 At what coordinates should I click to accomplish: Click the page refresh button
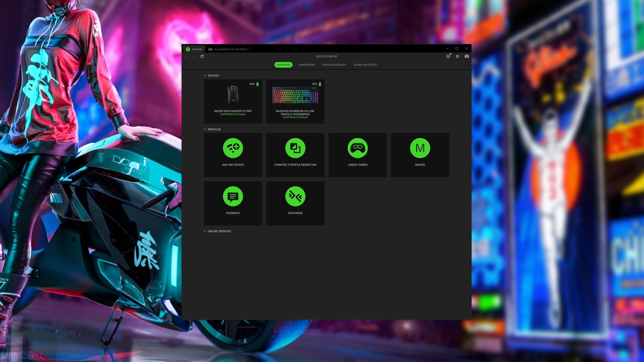[x=202, y=56]
